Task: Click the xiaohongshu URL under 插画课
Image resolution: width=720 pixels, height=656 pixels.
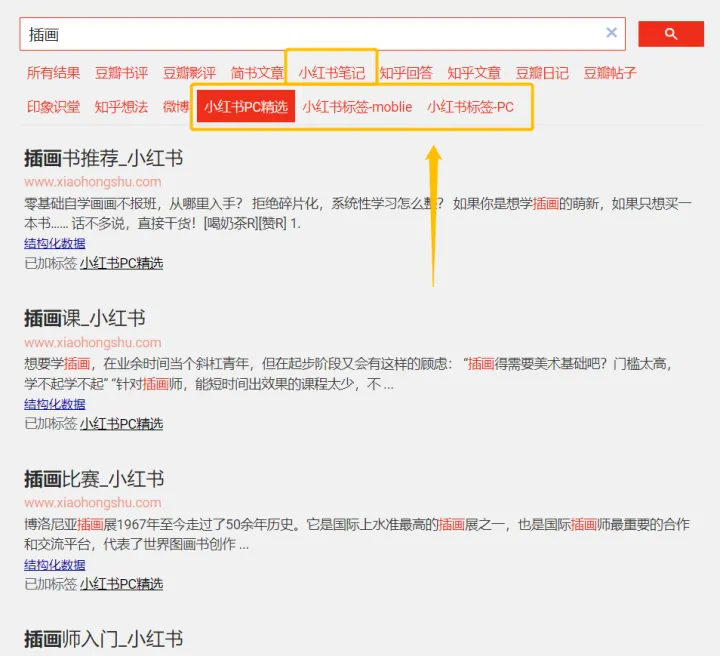Action: (93, 342)
